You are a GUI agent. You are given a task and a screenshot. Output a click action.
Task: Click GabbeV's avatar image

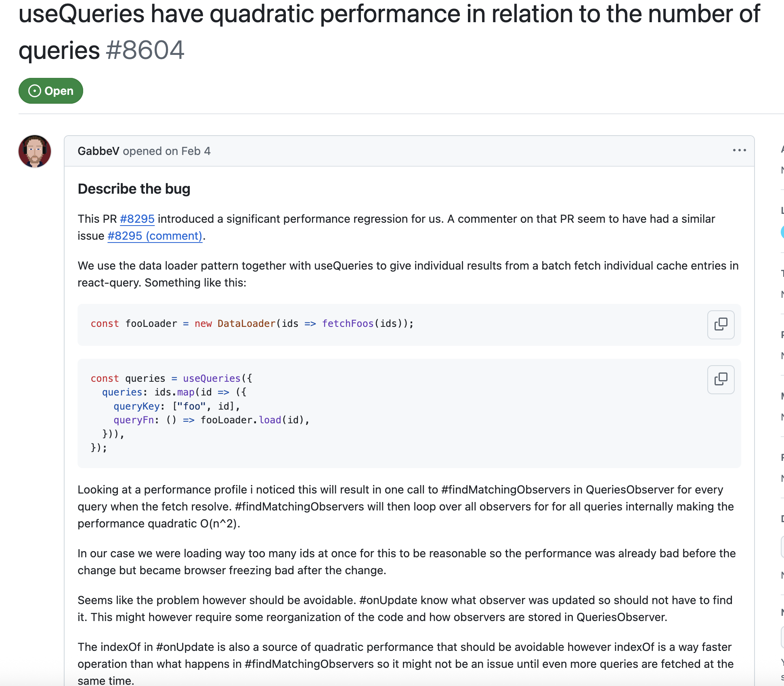(x=35, y=151)
